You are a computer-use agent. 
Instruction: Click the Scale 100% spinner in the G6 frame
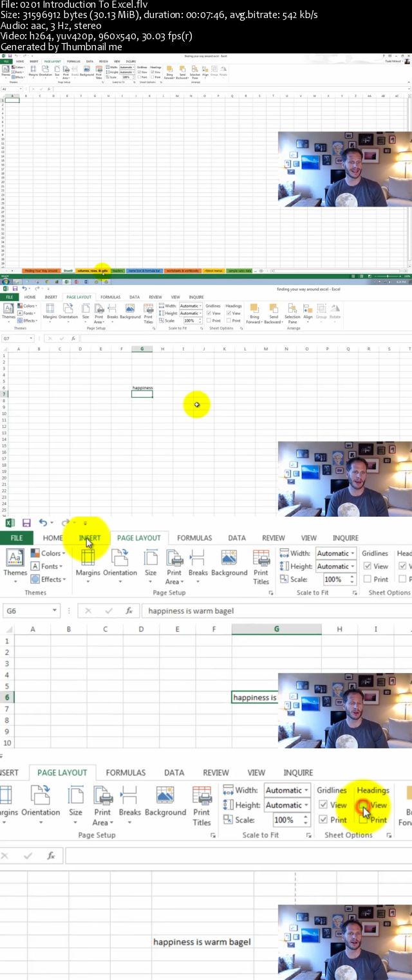click(353, 579)
